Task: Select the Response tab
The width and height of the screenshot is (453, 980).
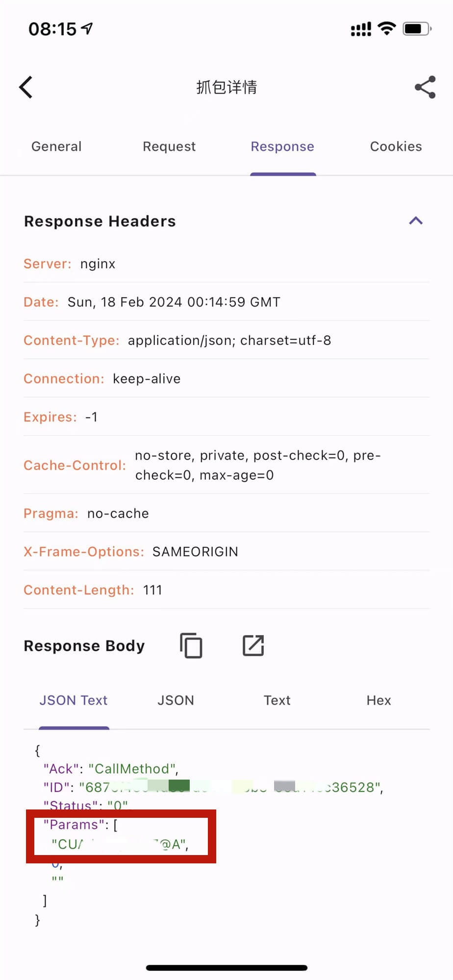Action: (282, 147)
